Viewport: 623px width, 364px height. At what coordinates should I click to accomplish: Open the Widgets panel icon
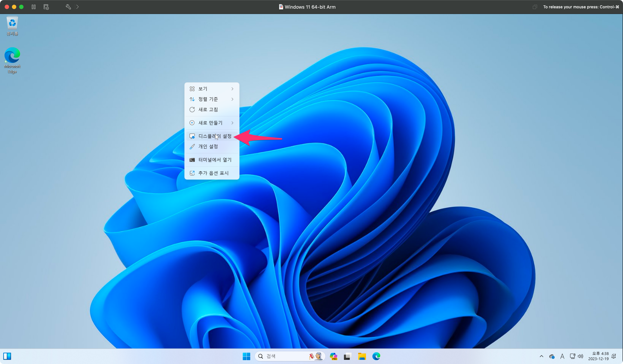[7, 356]
